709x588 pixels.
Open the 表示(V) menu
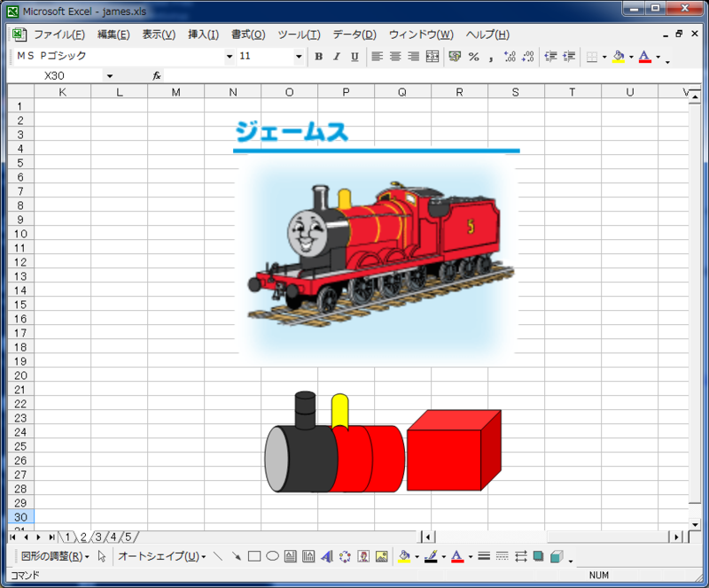159,35
